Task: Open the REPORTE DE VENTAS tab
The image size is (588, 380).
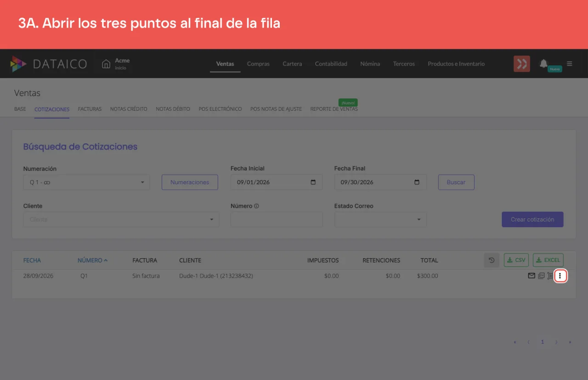Action: [x=334, y=109]
